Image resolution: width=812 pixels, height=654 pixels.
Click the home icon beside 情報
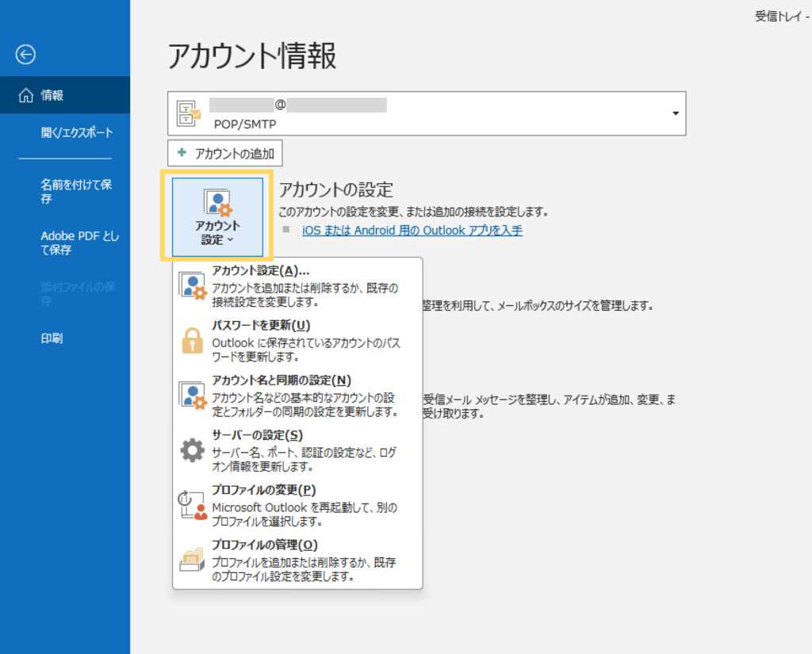(x=25, y=95)
